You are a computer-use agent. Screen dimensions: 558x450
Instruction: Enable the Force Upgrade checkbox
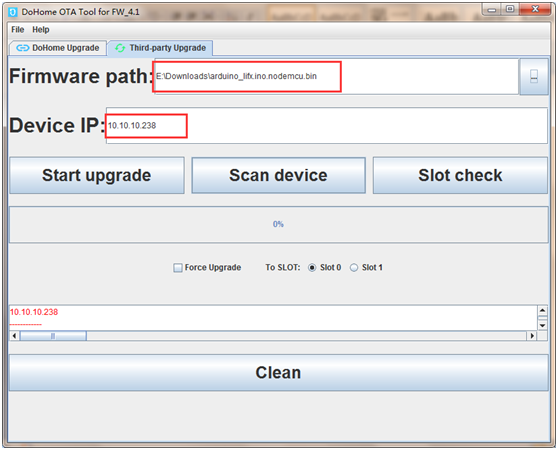click(178, 268)
